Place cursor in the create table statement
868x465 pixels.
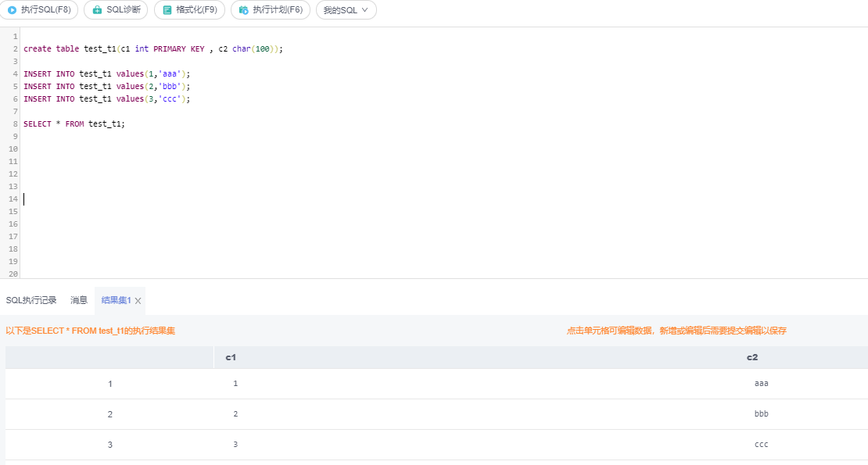152,48
